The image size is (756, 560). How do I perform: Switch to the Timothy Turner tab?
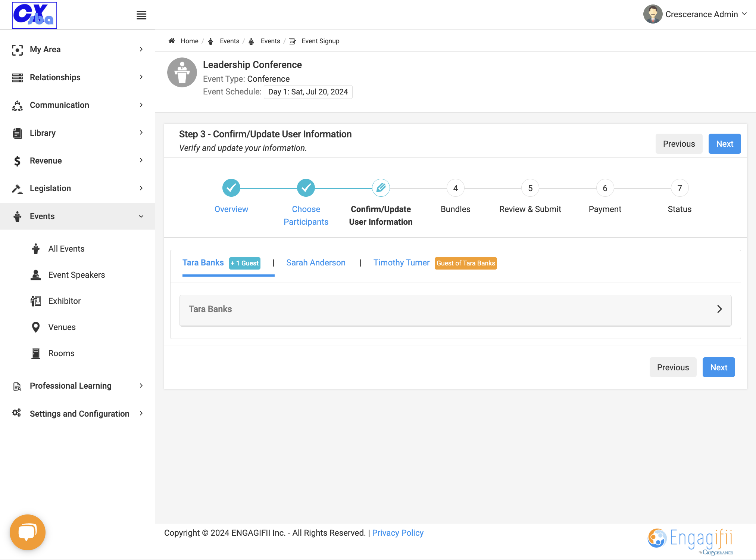pyautogui.click(x=402, y=263)
